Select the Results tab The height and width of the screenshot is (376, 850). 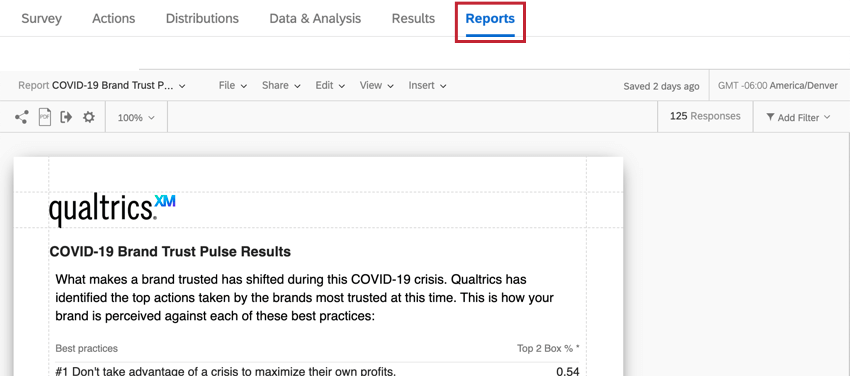pos(413,18)
